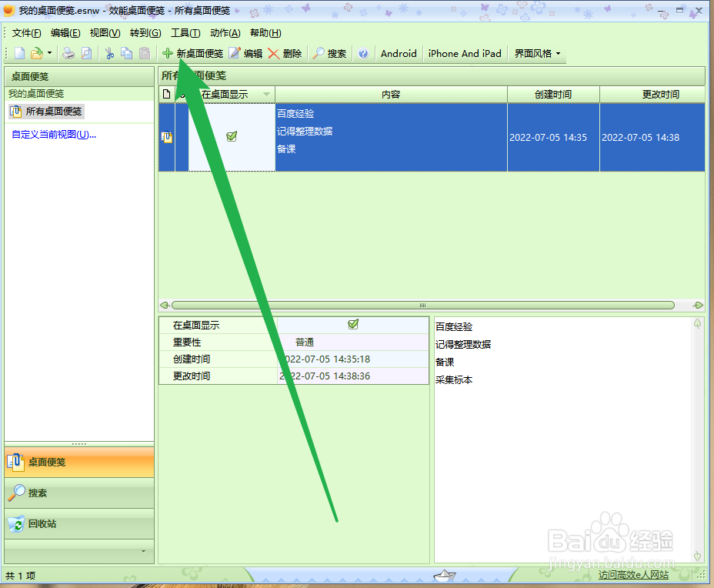Click the note icon column header

[167, 95]
